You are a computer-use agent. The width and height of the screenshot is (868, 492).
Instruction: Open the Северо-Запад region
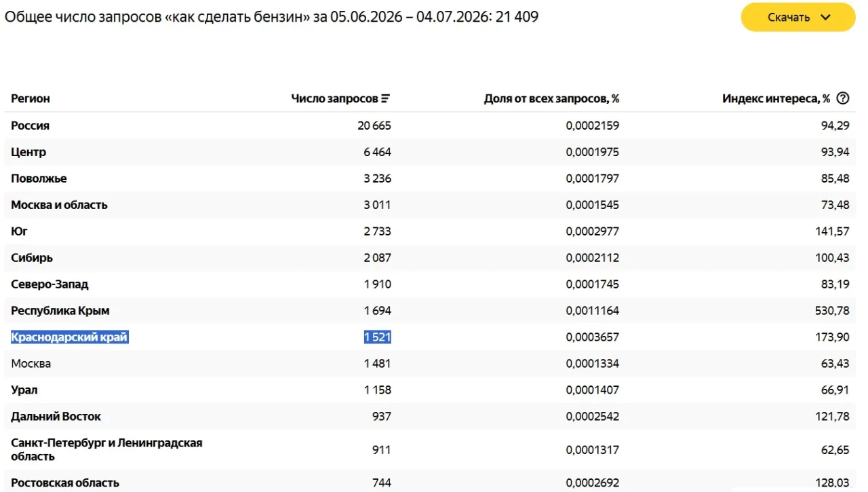tap(50, 284)
